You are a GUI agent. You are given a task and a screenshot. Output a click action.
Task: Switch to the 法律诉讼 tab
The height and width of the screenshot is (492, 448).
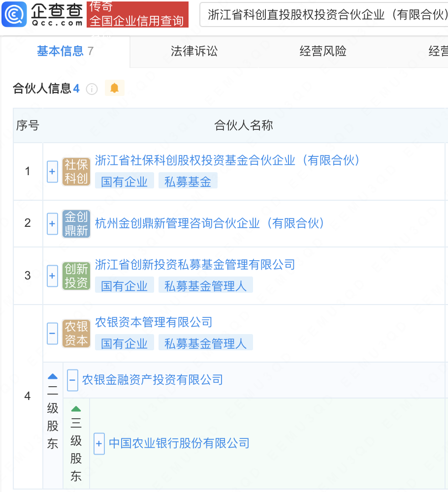coord(194,51)
